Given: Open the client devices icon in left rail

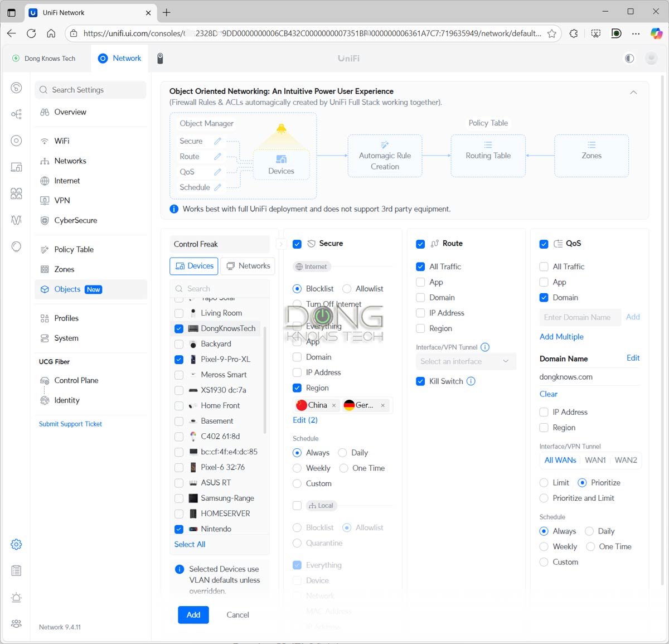Looking at the screenshot, I should [x=16, y=167].
